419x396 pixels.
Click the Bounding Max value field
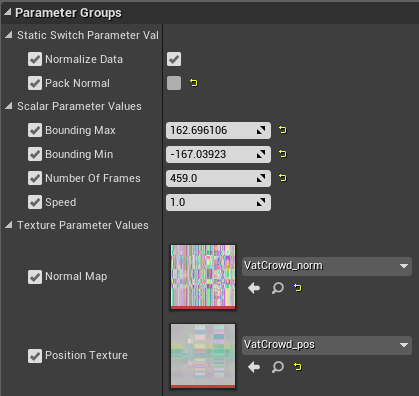tap(218, 130)
